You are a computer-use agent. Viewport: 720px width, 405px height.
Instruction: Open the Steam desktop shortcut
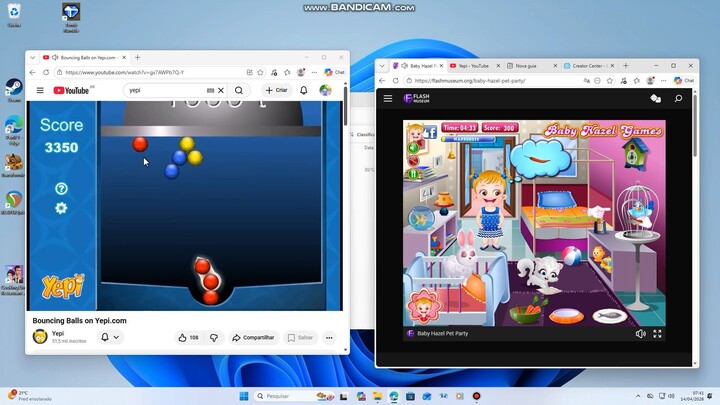click(14, 90)
